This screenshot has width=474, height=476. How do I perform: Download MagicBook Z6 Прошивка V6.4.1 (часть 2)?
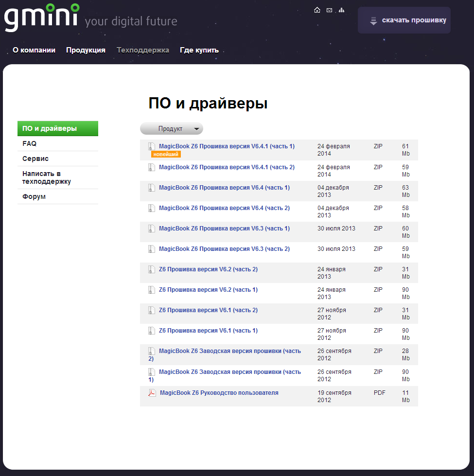(x=227, y=167)
